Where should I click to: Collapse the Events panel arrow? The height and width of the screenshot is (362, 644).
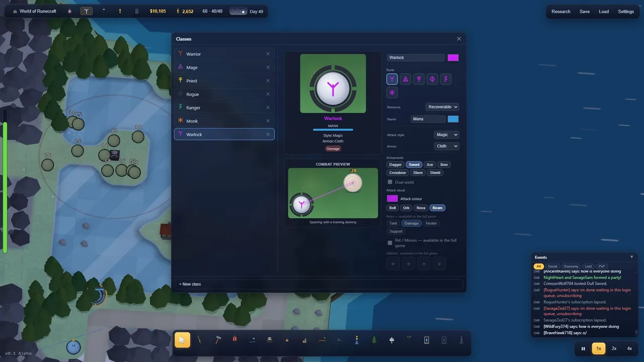[632, 257]
